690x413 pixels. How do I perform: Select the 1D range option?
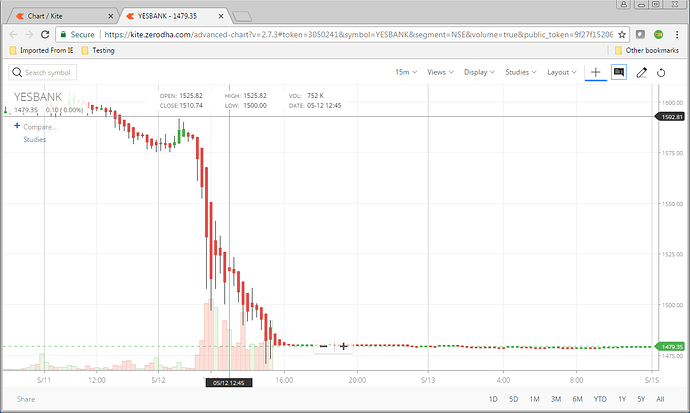coord(493,399)
